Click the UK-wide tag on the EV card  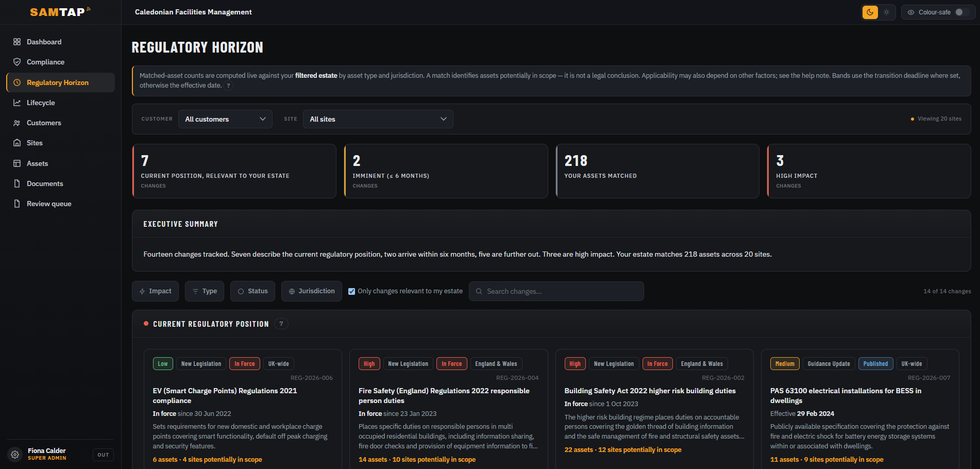coord(278,364)
